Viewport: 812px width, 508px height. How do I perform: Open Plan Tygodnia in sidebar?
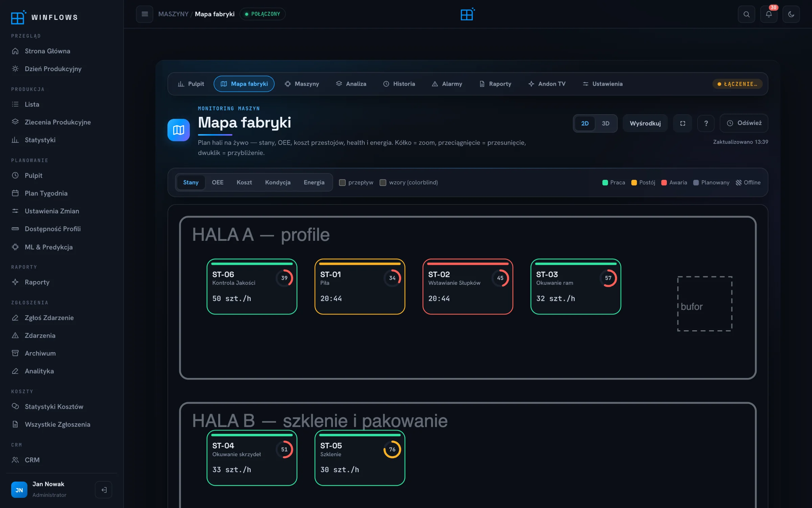point(62,193)
